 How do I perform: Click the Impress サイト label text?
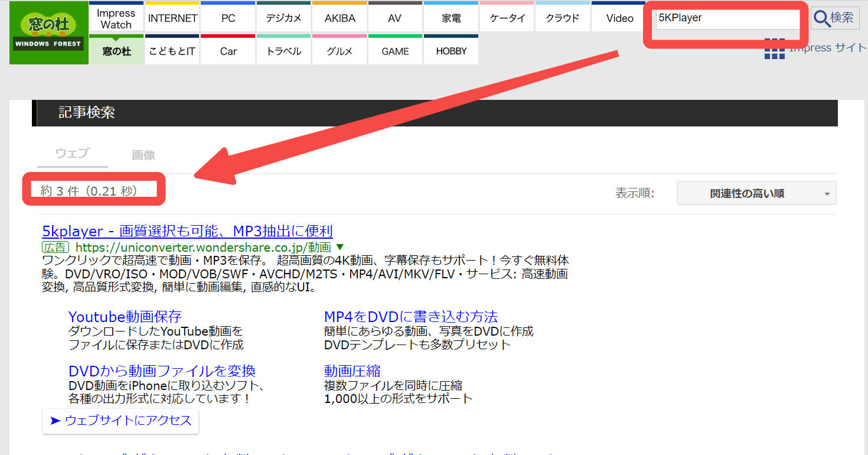(828, 48)
